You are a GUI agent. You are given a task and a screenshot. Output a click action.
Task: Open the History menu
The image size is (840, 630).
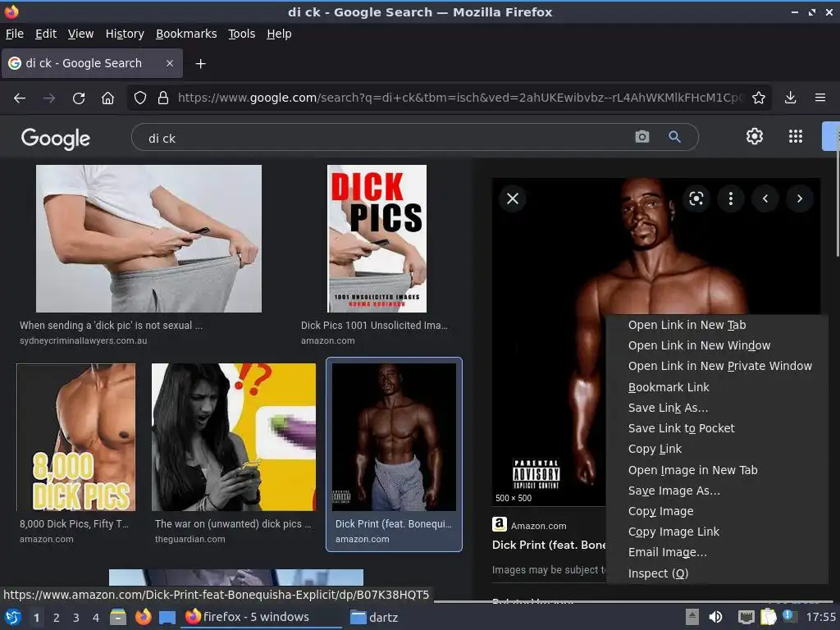[125, 34]
